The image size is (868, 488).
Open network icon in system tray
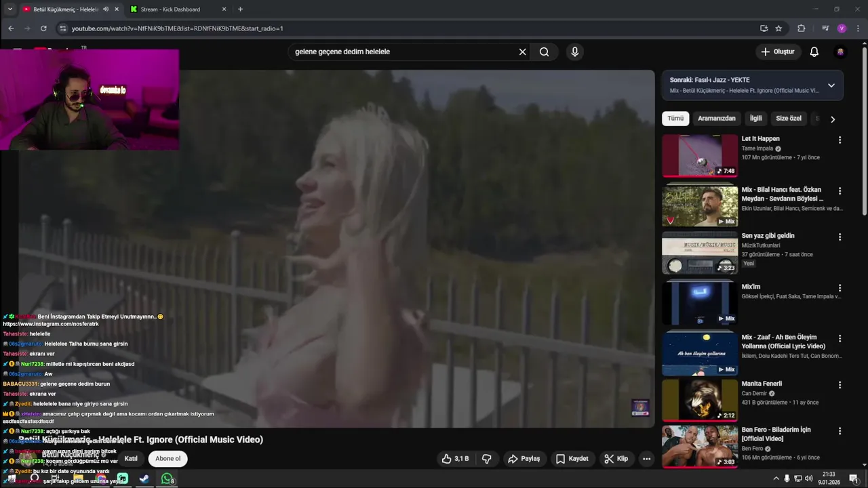point(797,479)
